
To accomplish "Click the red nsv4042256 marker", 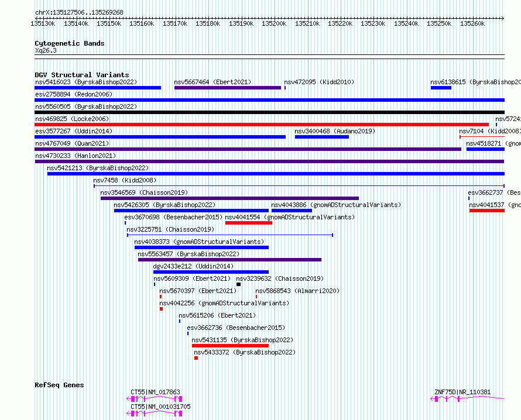I will click(x=161, y=309).
